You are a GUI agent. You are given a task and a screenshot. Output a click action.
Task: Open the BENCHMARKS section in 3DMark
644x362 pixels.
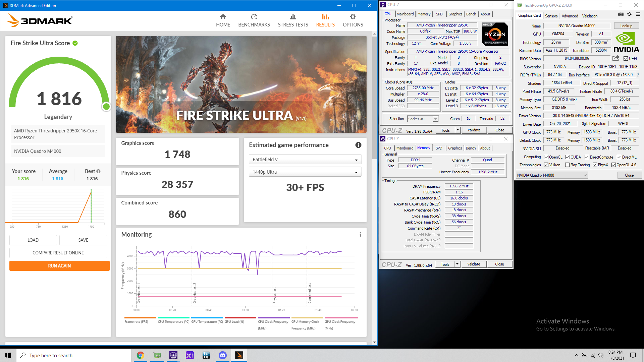pos(254,20)
